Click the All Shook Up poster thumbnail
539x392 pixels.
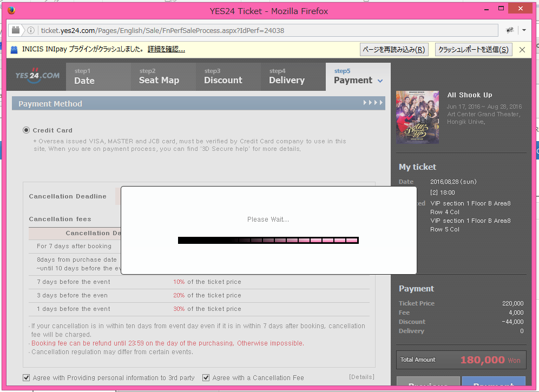[417, 117]
